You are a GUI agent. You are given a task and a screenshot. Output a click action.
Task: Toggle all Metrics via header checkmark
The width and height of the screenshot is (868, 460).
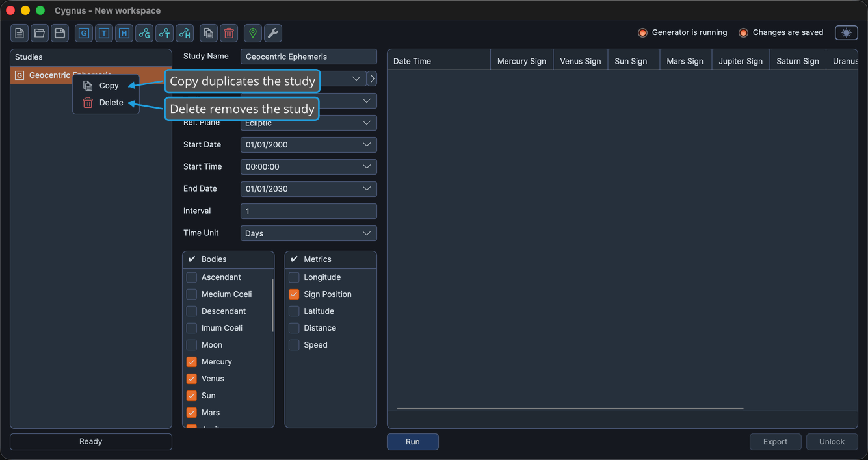click(x=294, y=259)
